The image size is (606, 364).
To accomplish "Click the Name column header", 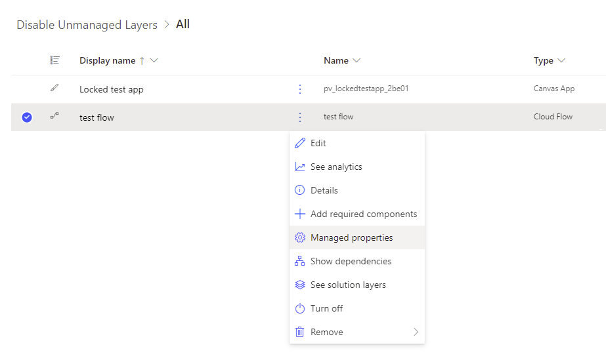I will click(x=336, y=60).
